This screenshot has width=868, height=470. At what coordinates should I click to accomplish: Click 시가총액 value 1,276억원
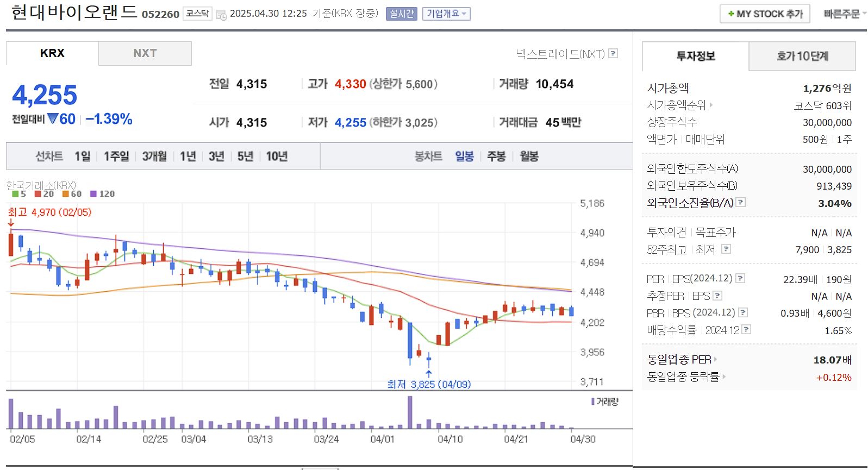(x=827, y=88)
